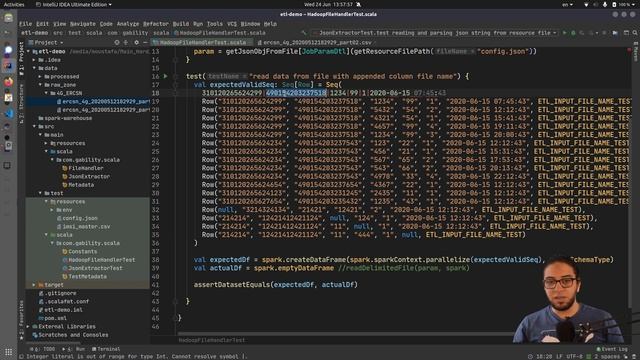
Task: Click the UTF-8 encoding in the status bar
Action: 574,356
